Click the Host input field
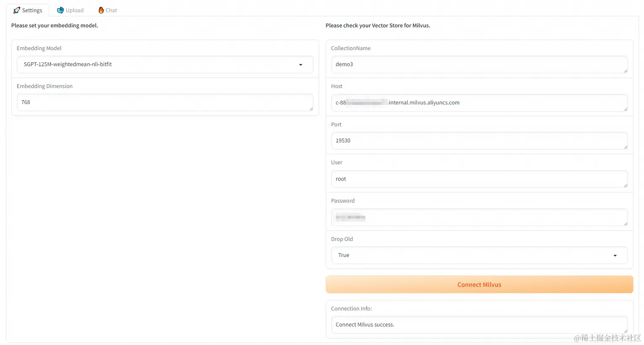 coord(479,103)
